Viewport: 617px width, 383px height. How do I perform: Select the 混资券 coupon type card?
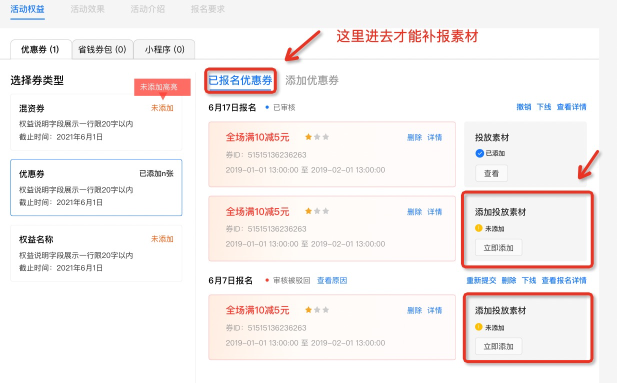coord(96,122)
